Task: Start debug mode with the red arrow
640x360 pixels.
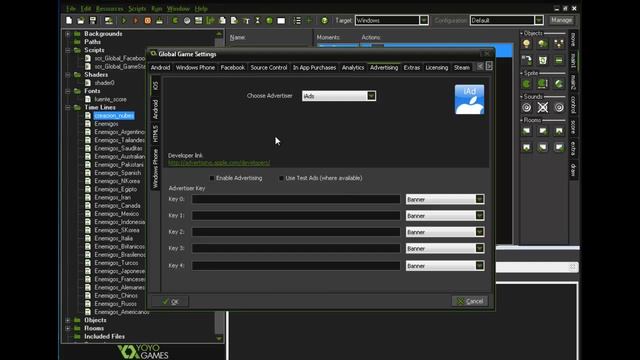Action: click(136, 20)
